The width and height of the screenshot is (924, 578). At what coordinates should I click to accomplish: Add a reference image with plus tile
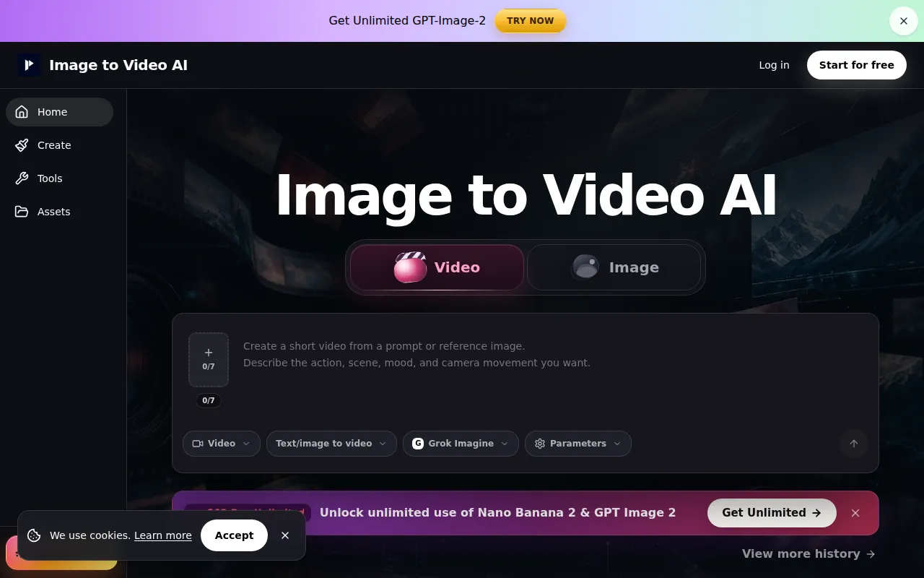coord(209,359)
